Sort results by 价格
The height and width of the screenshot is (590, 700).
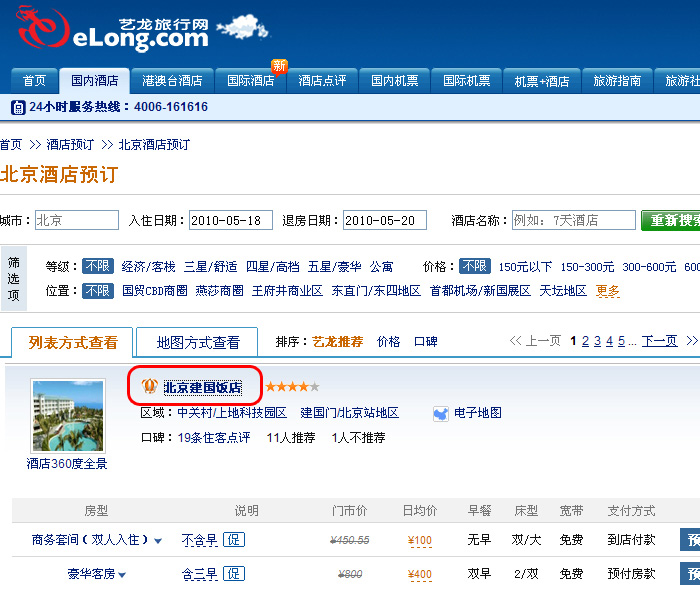[388, 342]
